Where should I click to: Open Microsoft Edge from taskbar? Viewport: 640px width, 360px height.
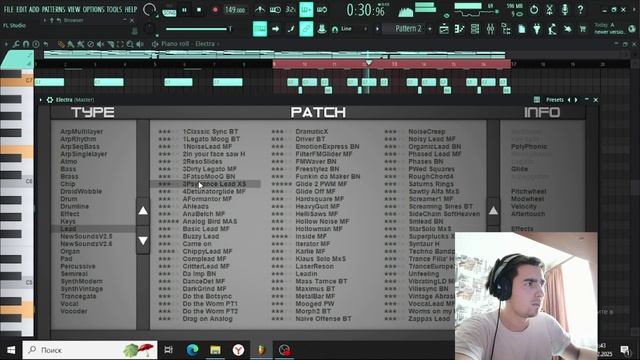192,350
